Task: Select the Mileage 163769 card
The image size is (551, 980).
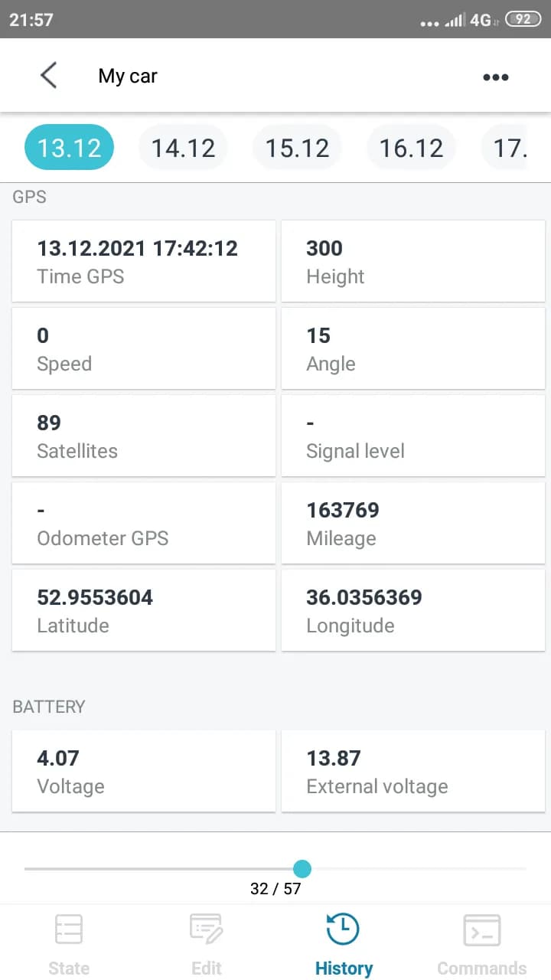Action: tap(413, 523)
